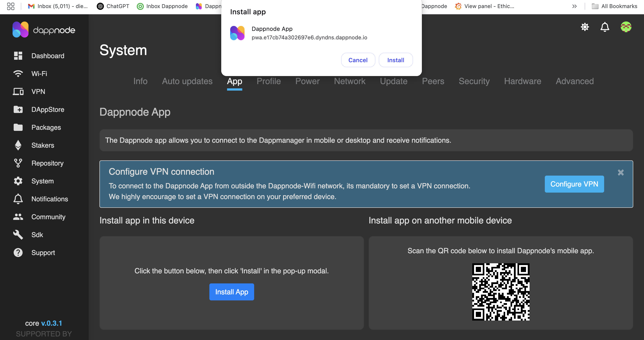The height and width of the screenshot is (340, 644).
Task: Open the Network tab
Action: (350, 81)
